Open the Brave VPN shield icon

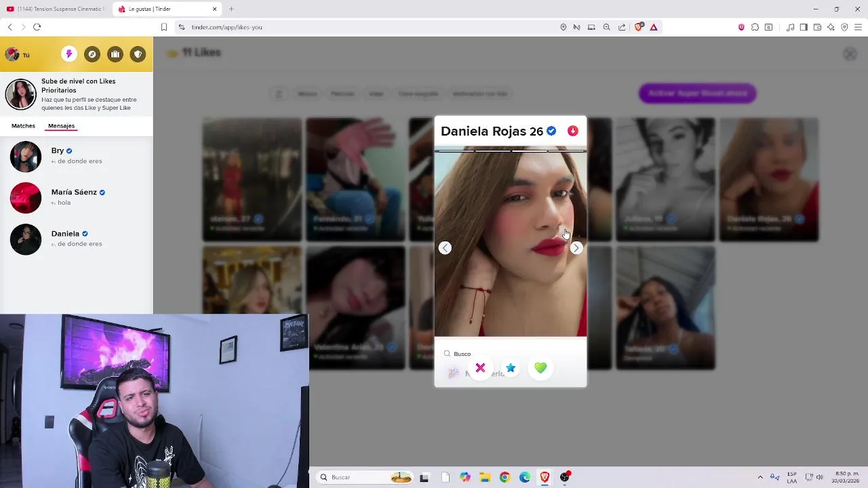pyautogui.click(x=844, y=27)
